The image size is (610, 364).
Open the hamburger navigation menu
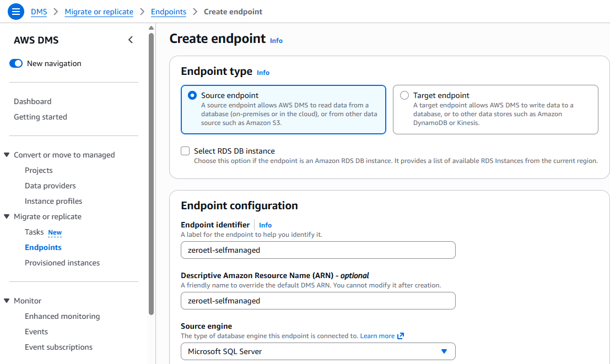[16, 12]
